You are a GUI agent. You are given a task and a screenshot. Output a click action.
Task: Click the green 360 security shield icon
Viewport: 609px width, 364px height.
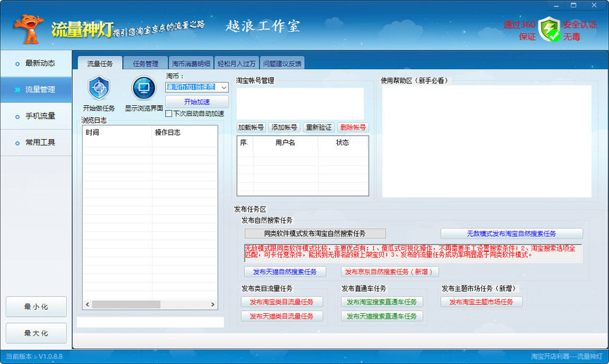pos(548,29)
